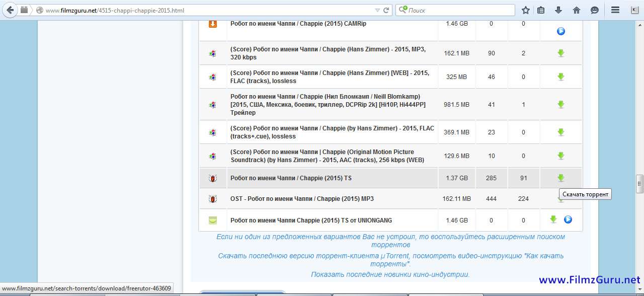Click the vertical scrollbar thumb
This screenshot has height=296, width=644.
639,184
